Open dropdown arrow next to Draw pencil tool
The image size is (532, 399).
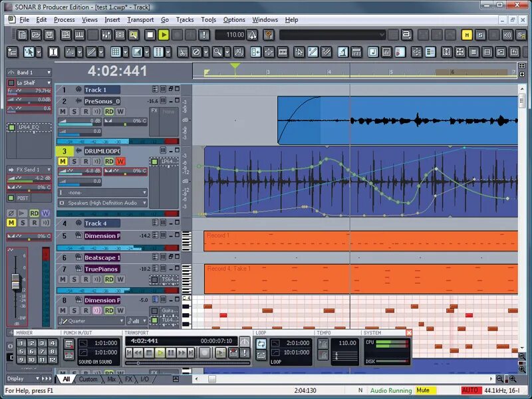tap(101, 52)
